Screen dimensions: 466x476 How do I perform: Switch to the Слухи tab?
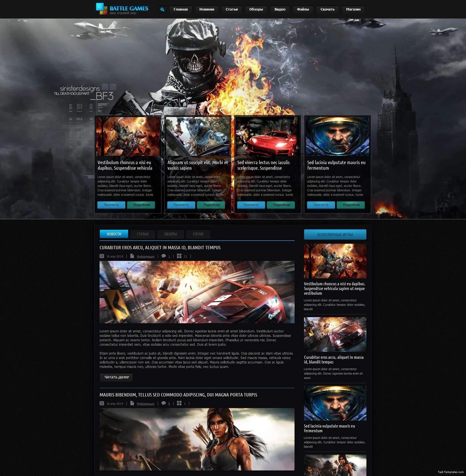click(x=198, y=234)
